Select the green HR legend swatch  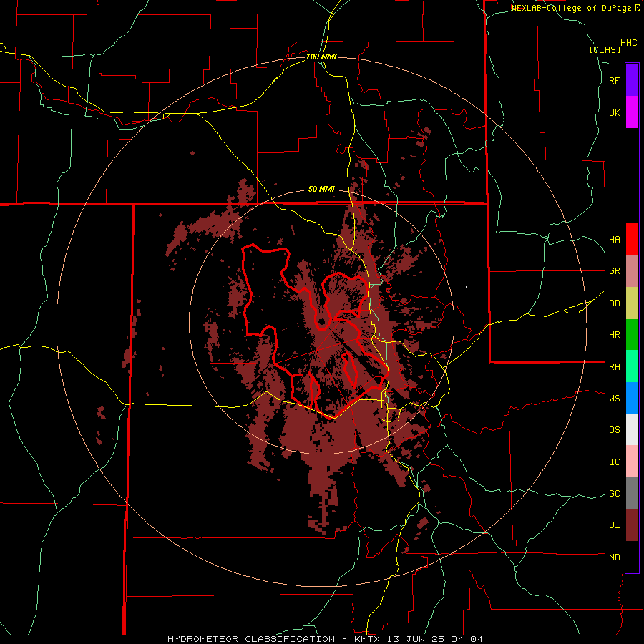pyautogui.click(x=632, y=335)
